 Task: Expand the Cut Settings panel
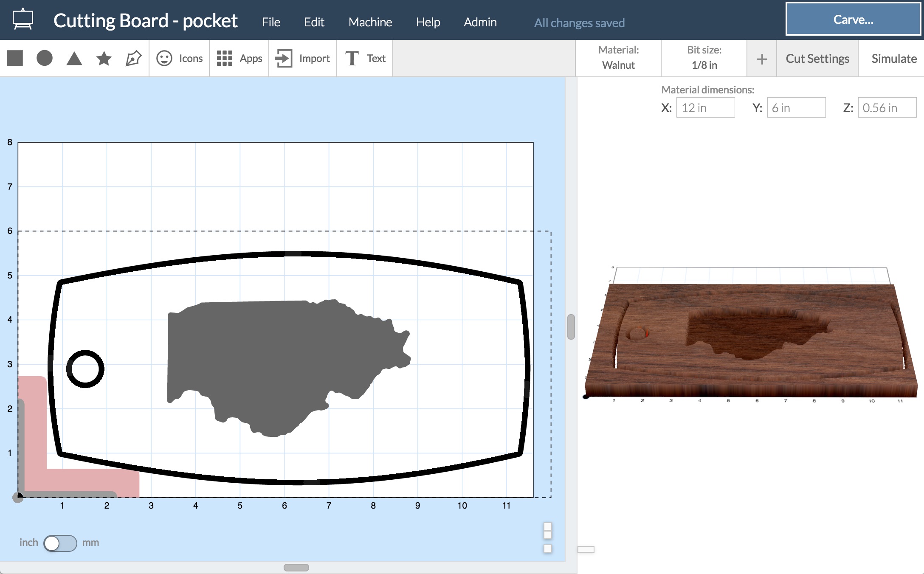[817, 59]
